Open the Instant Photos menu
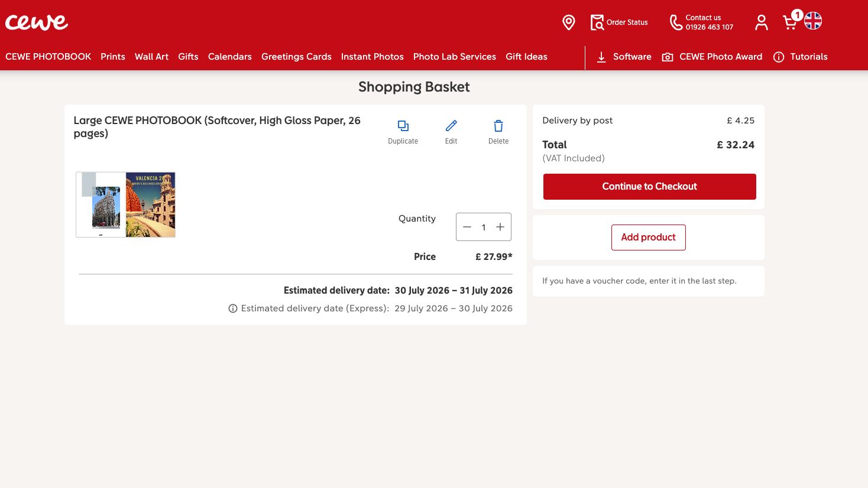 pyautogui.click(x=373, y=57)
